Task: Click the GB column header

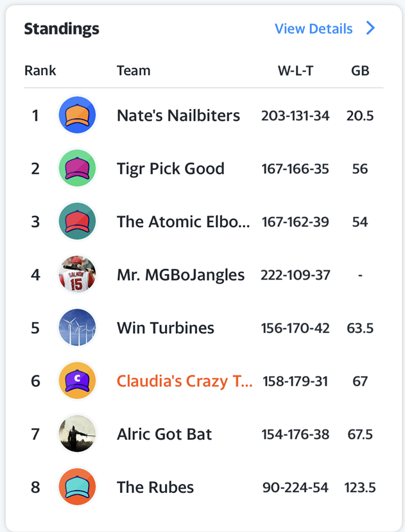Action: [360, 71]
